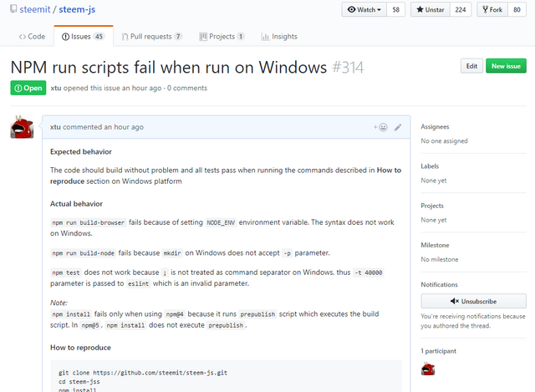The width and height of the screenshot is (535, 392).
Task: Click the '-t 40000' code text
Action: pyautogui.click(x=369, y=273)
